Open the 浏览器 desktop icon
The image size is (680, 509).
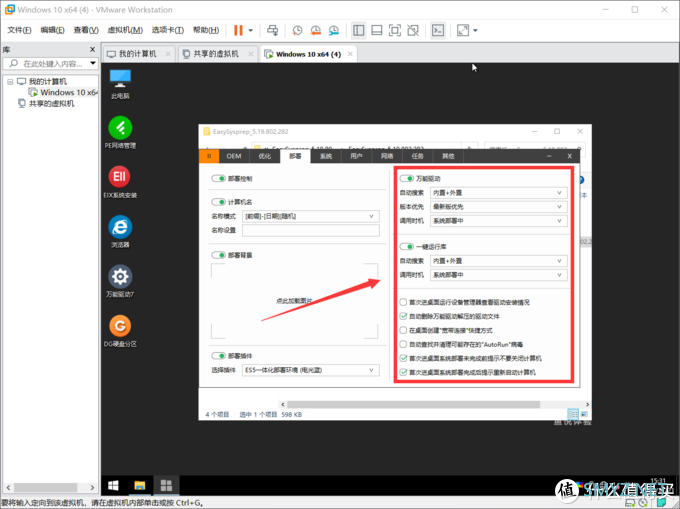tap(120, 232)
